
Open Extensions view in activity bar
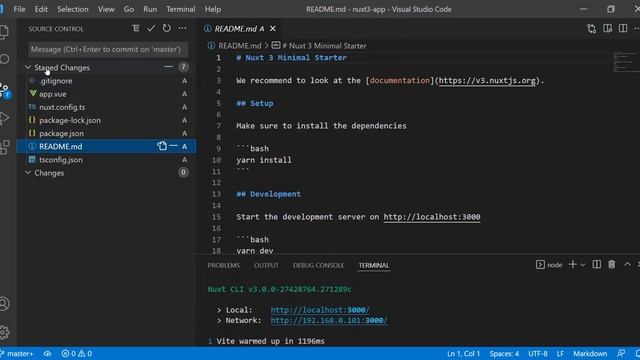point(4,147)
